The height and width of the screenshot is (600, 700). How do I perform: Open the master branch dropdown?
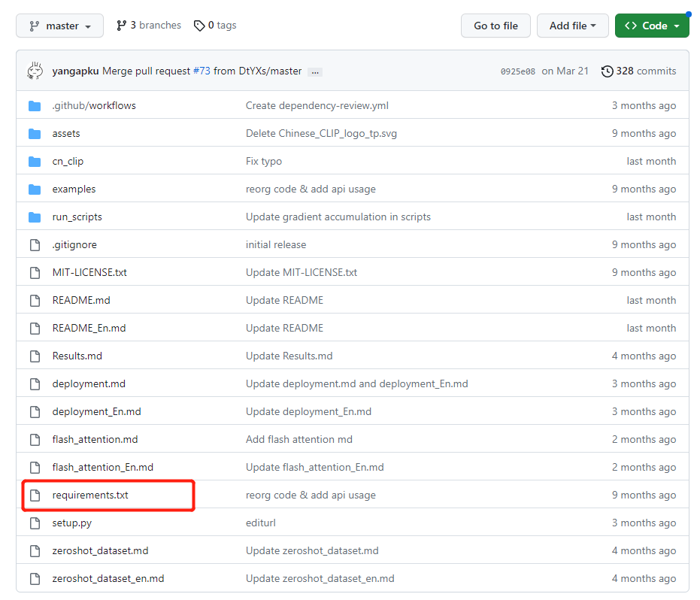(x=60, y=26)
